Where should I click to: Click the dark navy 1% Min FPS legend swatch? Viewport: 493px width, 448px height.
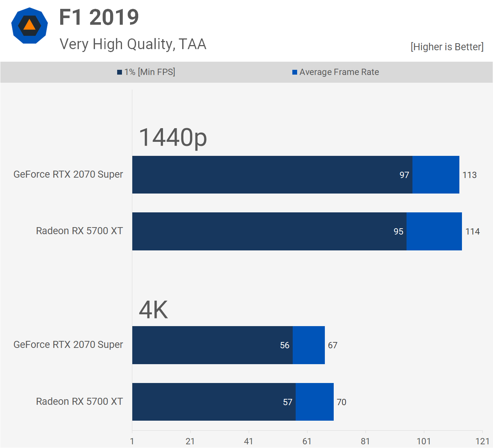119,72
